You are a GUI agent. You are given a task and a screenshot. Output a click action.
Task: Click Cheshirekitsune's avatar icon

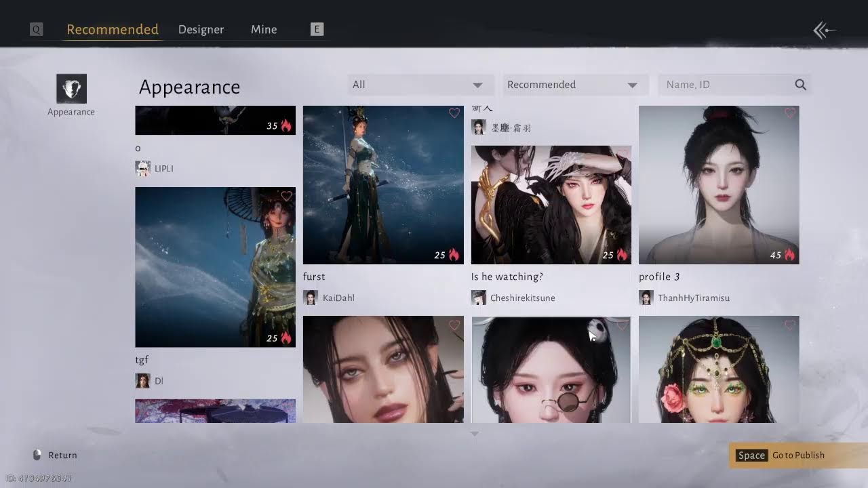pyautogui.click(x=479, y=298)
